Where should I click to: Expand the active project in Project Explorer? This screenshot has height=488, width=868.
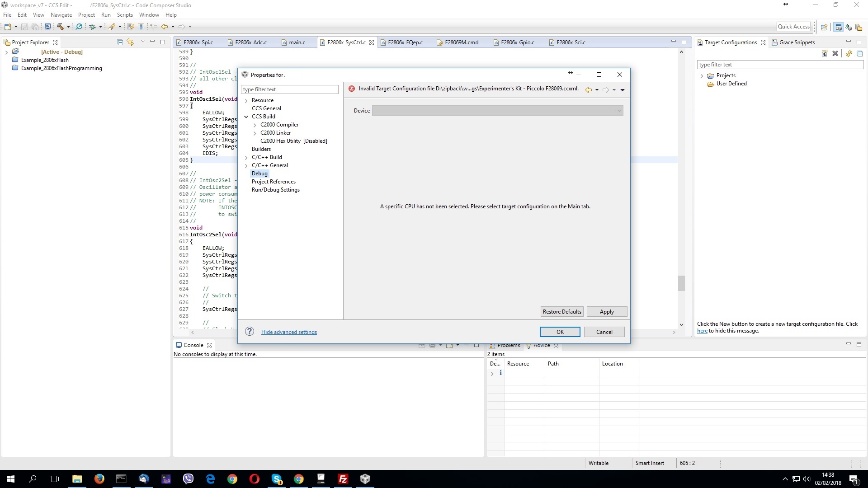coord(6,52)
